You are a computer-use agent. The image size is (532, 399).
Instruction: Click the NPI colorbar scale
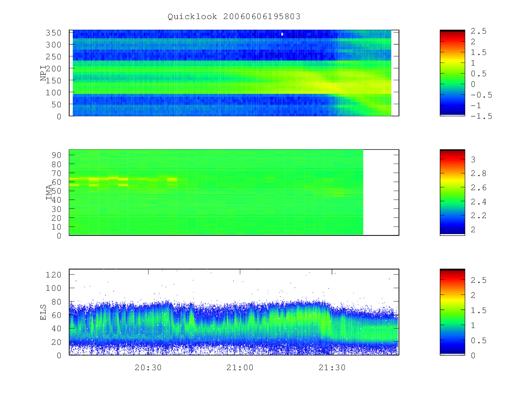pyautogui.click(x=452, y=73)
